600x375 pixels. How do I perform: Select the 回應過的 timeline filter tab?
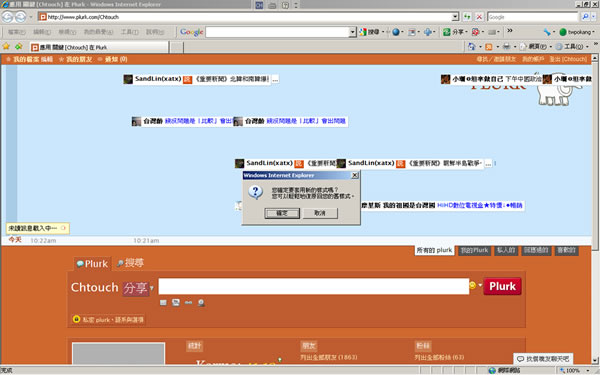536,250
